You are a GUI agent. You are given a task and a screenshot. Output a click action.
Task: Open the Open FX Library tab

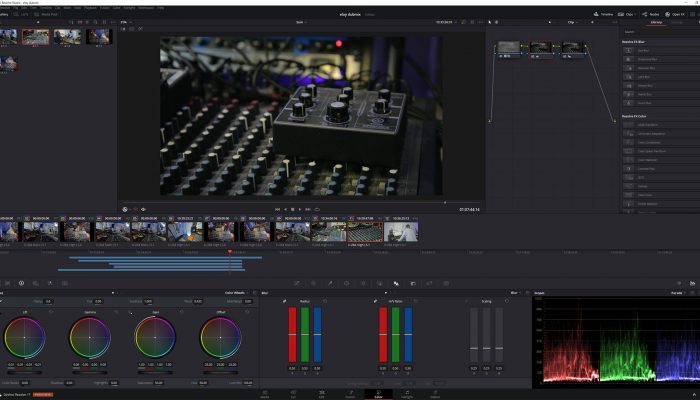[x=656, y=22]
